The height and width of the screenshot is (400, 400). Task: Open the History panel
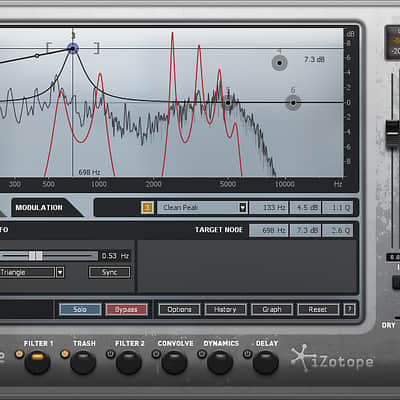[x=225, y=309]
